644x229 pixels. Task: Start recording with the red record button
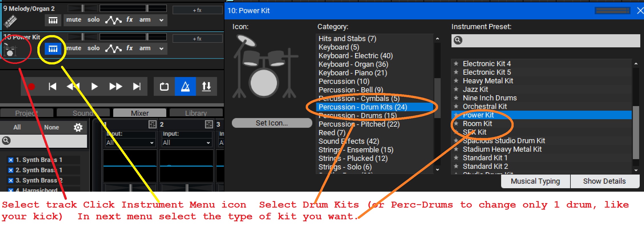click(x=31, y=86)
